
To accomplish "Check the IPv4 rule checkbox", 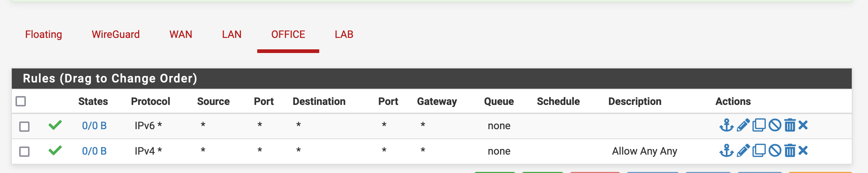I will (x=24, y=151).
